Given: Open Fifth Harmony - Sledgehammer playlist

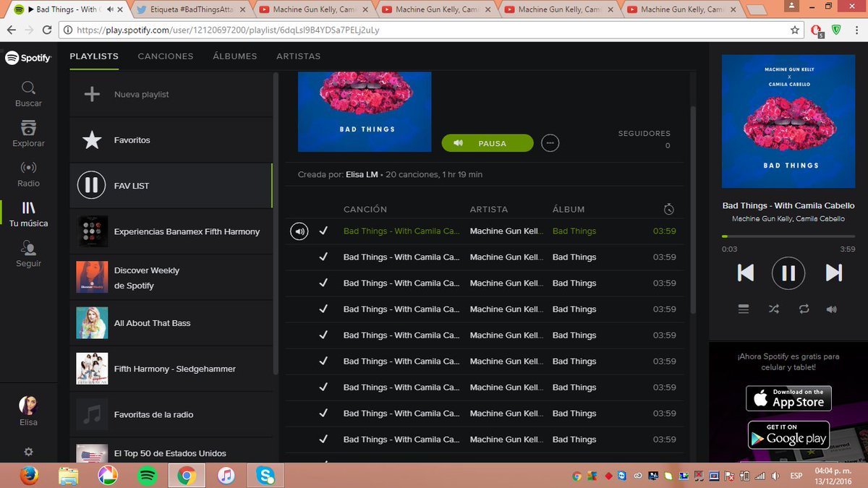Looking at the screenshot, I should (171, 369).
